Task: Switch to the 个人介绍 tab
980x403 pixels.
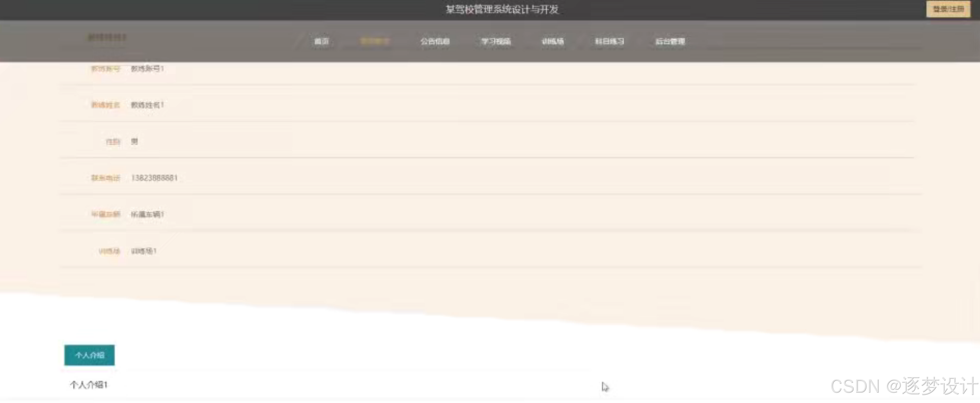Action: [89, 355]
